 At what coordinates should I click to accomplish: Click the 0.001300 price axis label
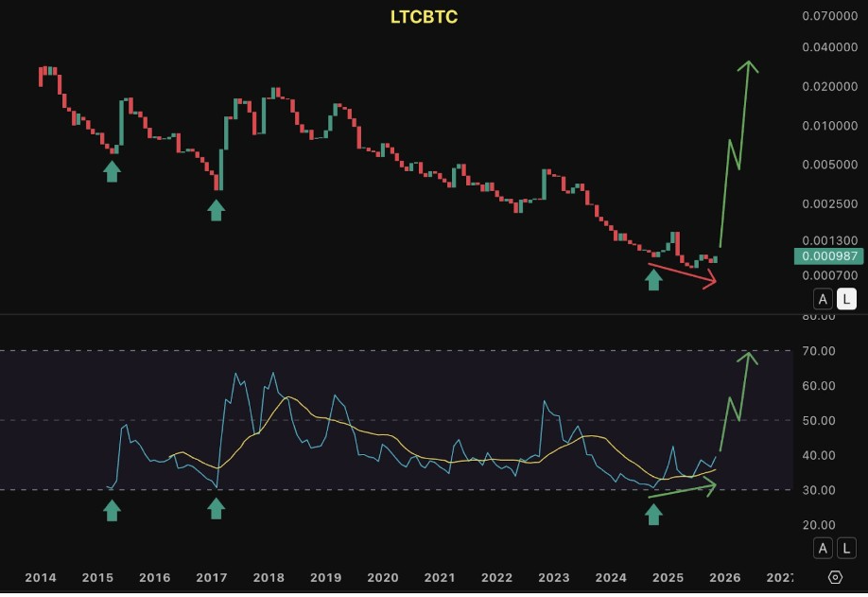830,240
